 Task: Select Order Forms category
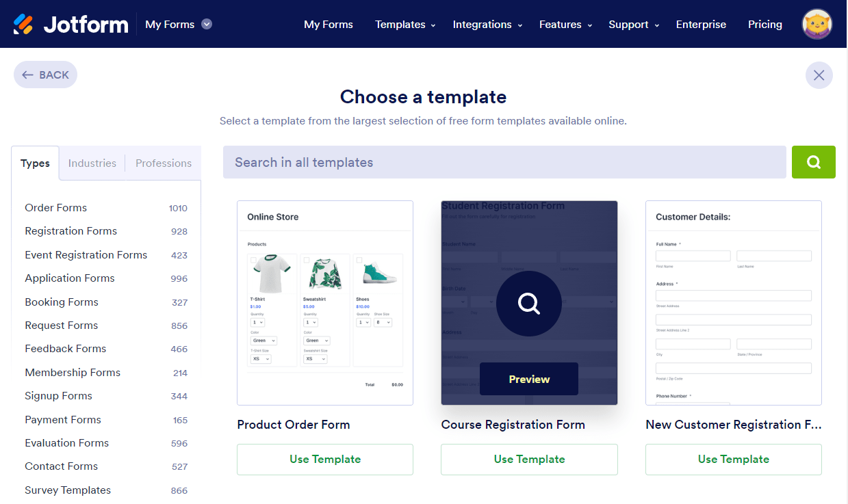106,208
